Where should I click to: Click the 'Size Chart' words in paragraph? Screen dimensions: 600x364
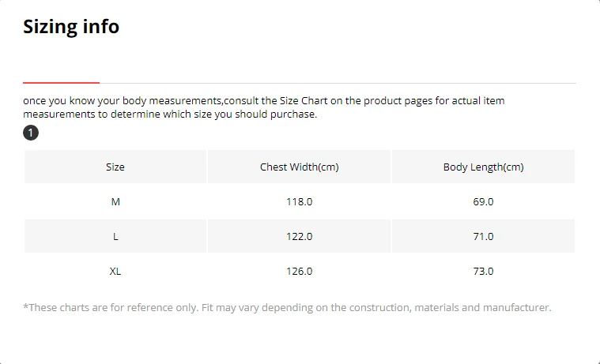click(x=304, y=100)
